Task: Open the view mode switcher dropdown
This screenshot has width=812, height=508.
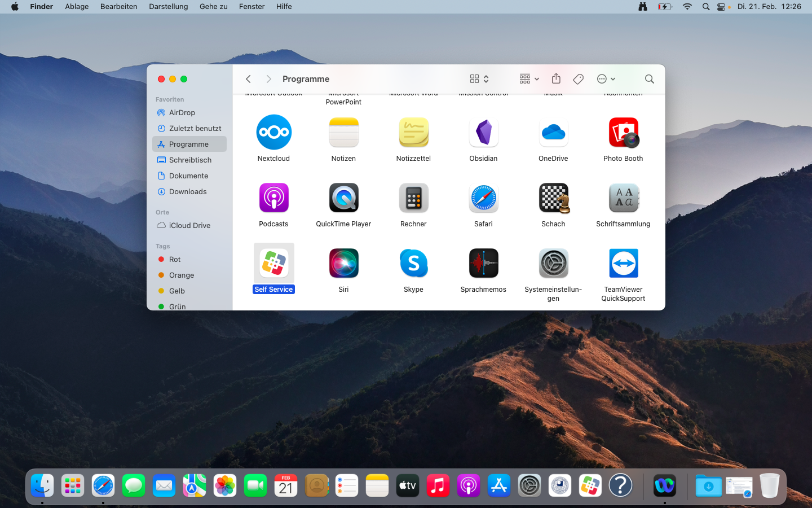Action: pyautogui.click(x=479, y=79)
